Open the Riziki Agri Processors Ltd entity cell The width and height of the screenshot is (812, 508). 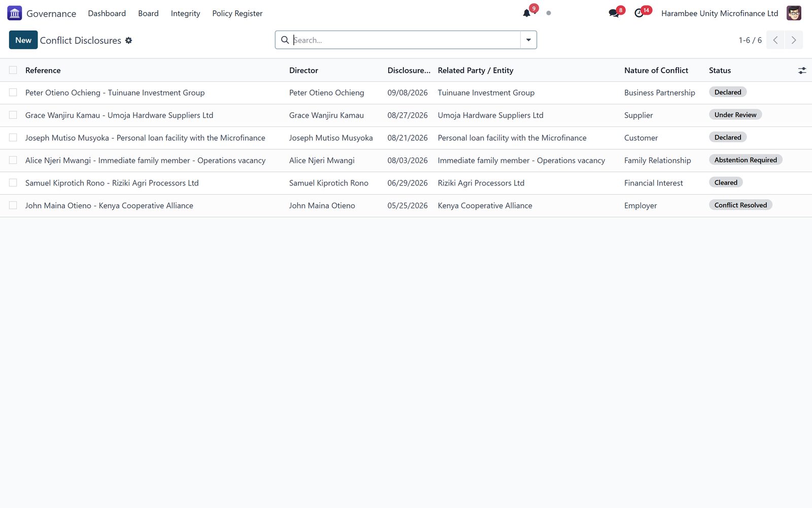coord(481,183)
